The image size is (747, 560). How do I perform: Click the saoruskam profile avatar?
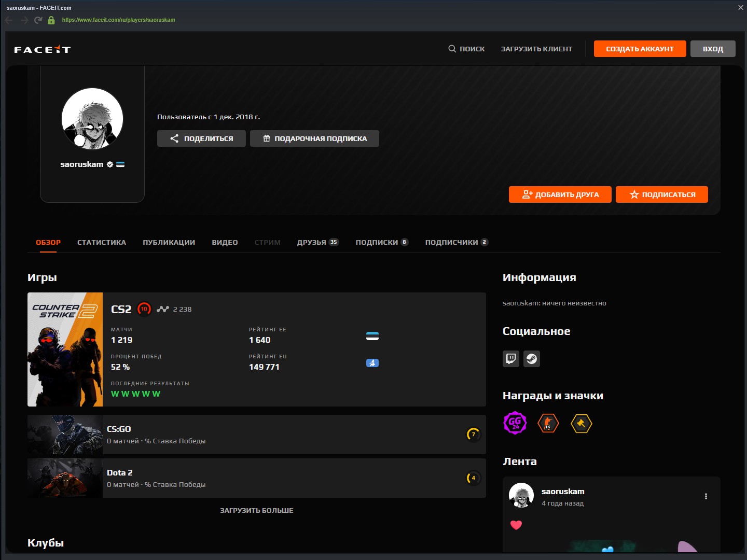coord(92,119)
